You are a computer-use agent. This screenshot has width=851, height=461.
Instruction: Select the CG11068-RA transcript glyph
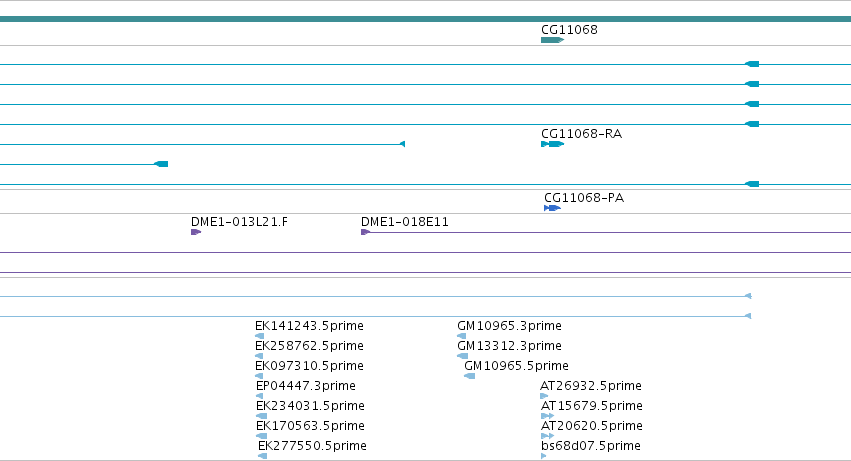(552, 144)
